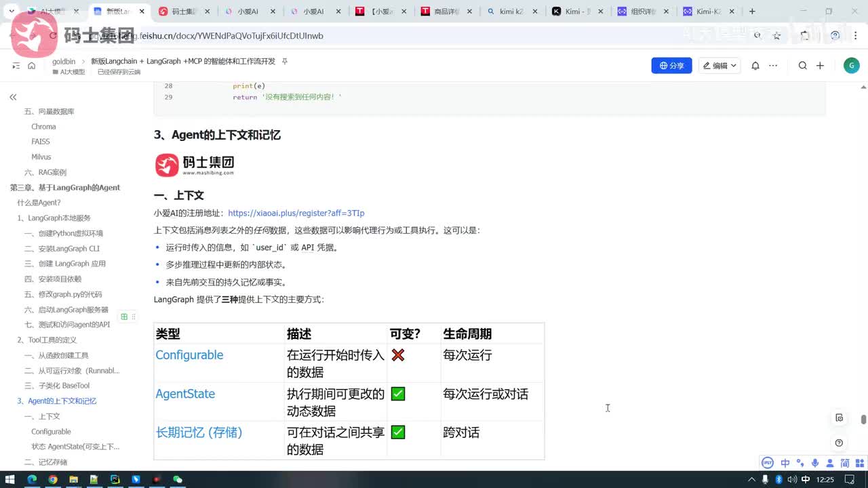868x488 pixels.
Task: Select 3、Agent的上下文和记忆 highlighted outline item
Action: tap(57, 401)
